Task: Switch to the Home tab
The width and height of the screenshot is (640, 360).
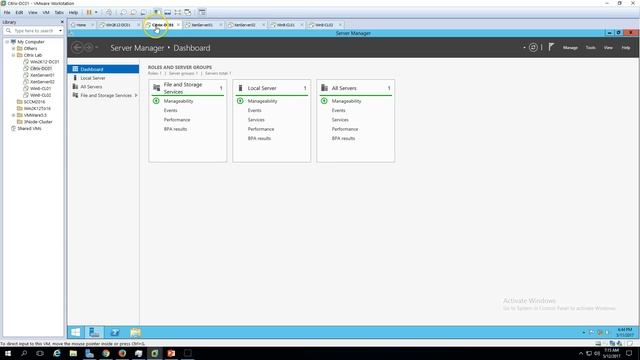Action: tap(81, 25)
